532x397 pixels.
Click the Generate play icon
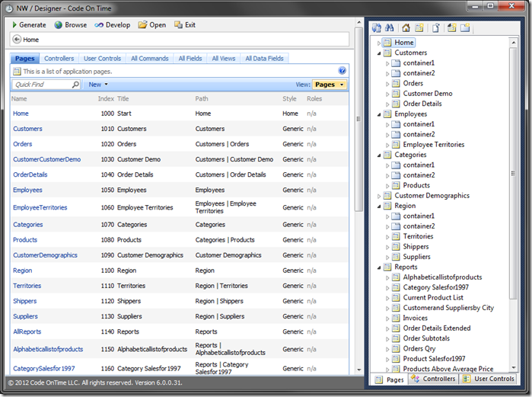click(x=14, y=25)
